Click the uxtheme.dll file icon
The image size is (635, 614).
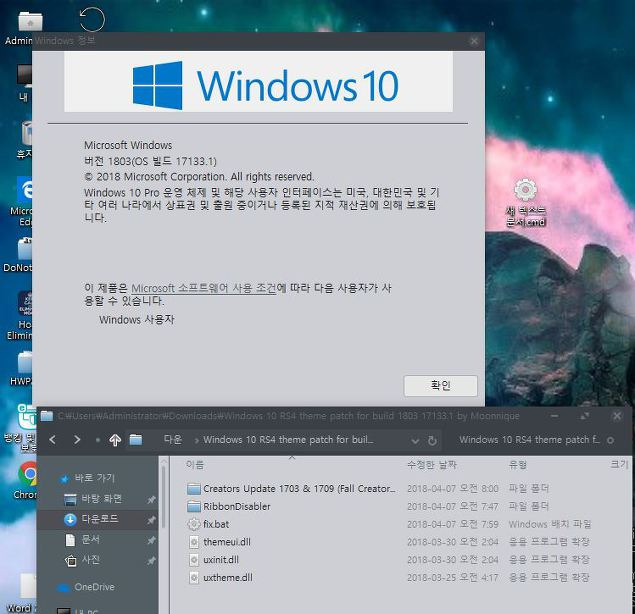click(194, 578)
